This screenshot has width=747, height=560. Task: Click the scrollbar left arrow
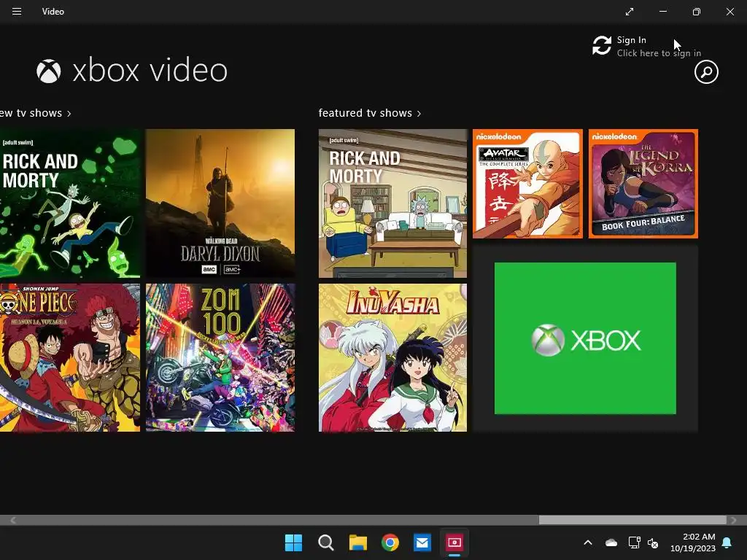13,520
